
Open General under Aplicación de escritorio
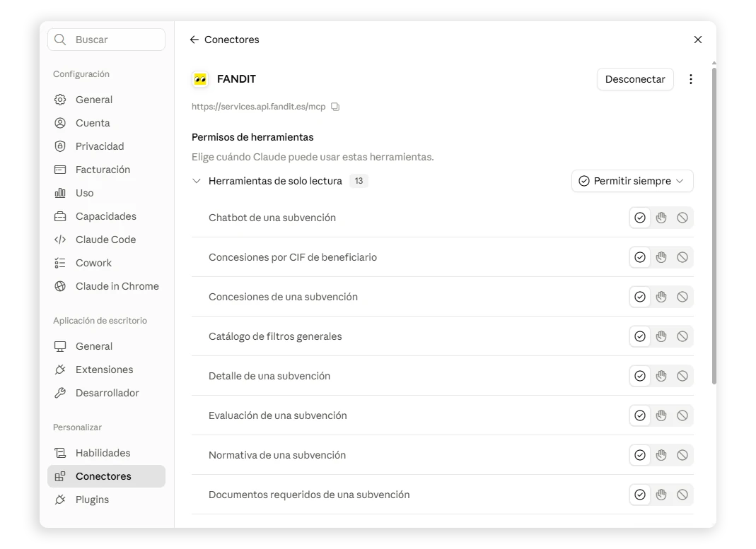(106, 346)
